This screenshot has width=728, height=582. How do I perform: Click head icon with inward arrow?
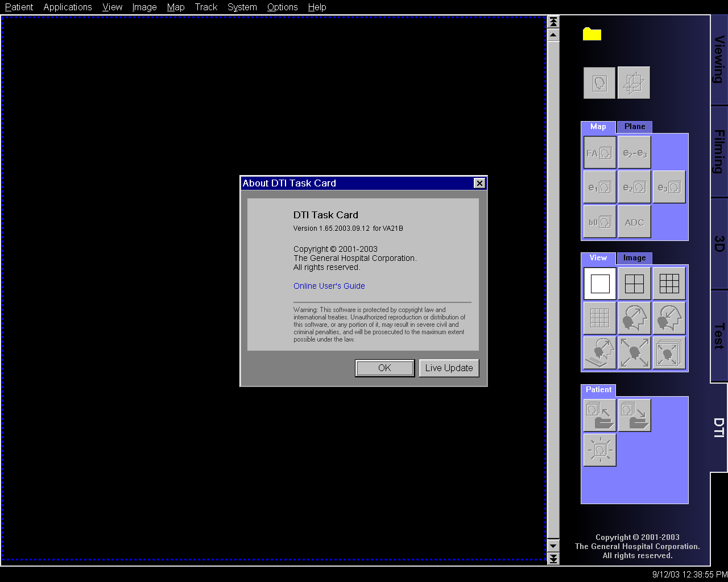pos(669,318)
